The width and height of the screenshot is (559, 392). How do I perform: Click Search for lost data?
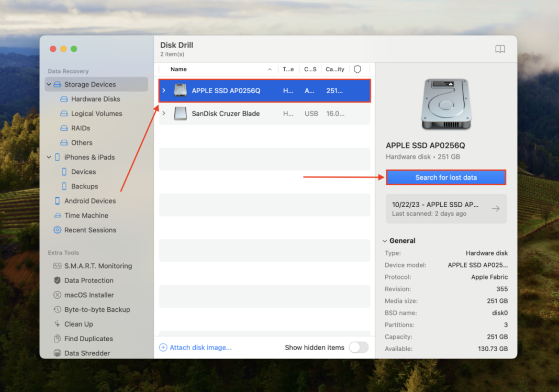point(445,177)
